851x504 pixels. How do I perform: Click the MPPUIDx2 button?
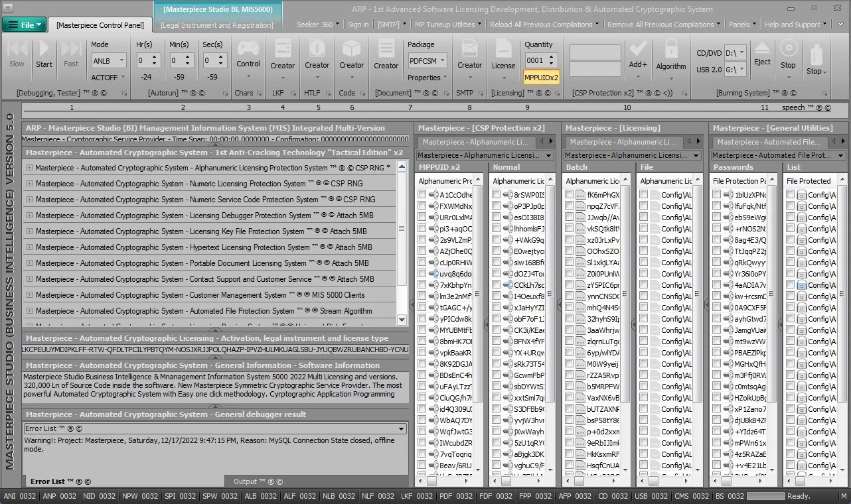click(542, 78)
